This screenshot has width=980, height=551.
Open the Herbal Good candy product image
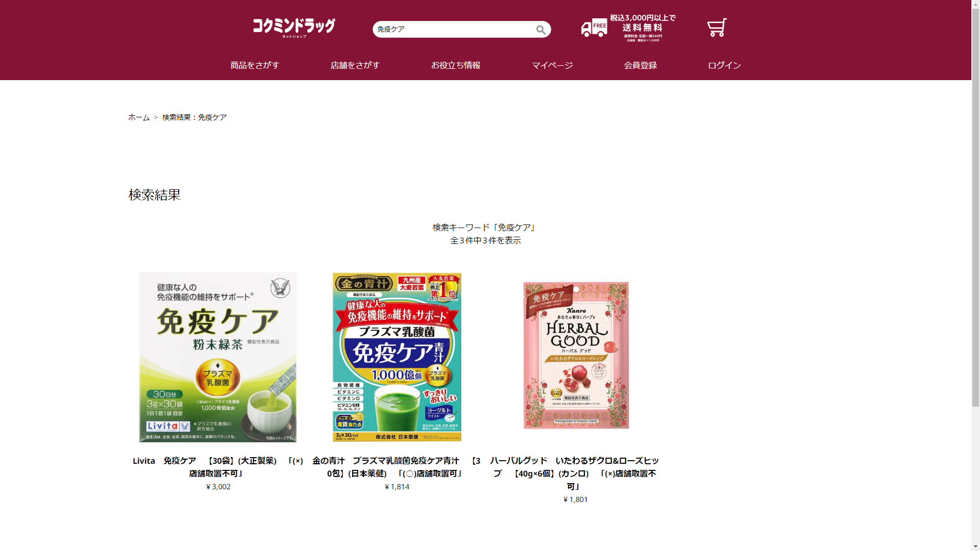[576, 356]
